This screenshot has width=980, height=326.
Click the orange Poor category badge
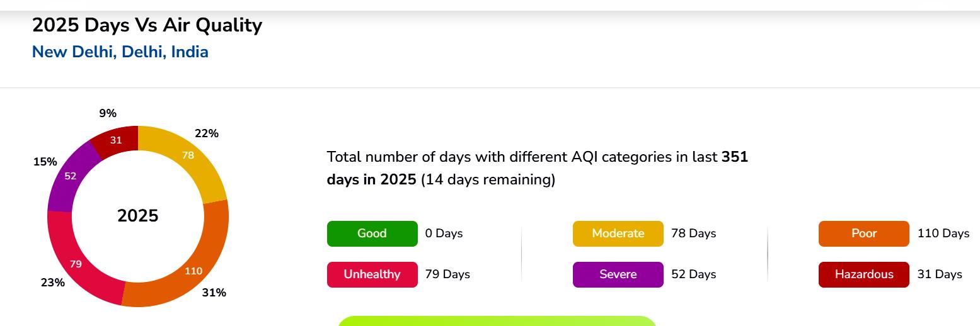click(x=863, y=233)
